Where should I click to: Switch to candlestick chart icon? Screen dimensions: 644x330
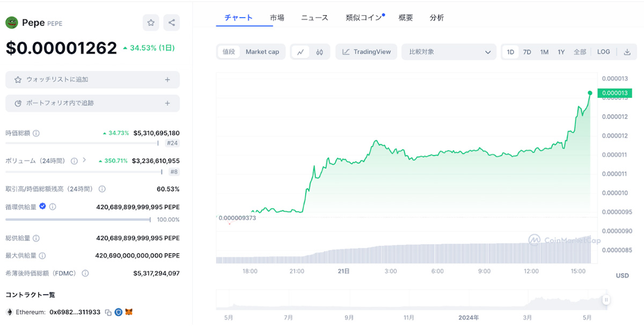320,52
